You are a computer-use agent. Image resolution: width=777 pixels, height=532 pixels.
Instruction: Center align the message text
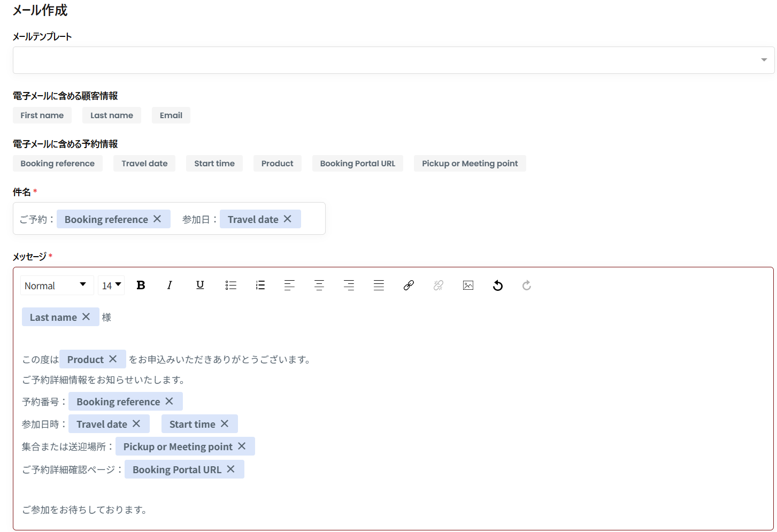[x=319, y=286]
